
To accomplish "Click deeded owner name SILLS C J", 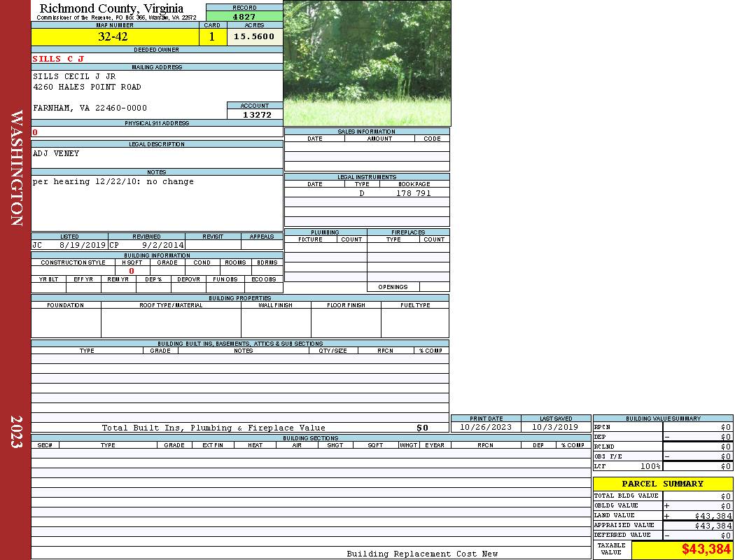I will pos(58,59).
